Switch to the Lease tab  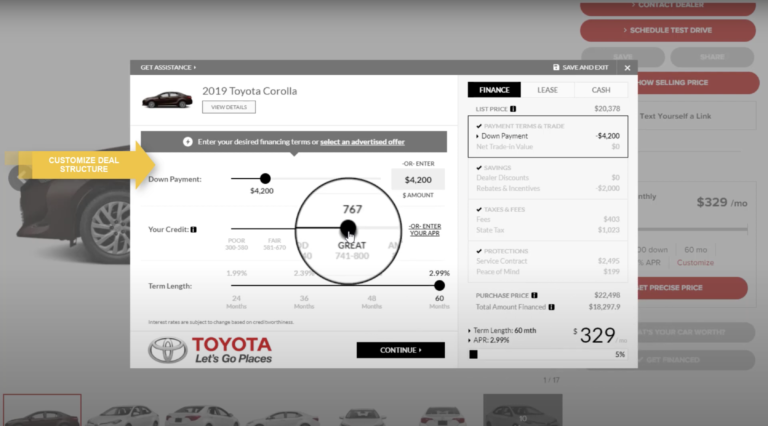(x=547, y=90)
